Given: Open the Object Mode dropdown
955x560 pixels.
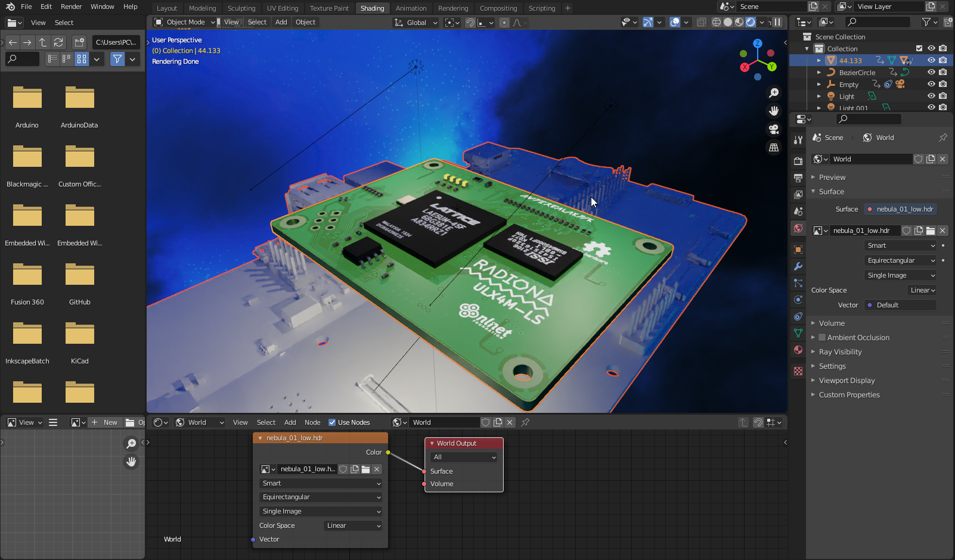Looking at the screenshot, I should click(185, 22).
